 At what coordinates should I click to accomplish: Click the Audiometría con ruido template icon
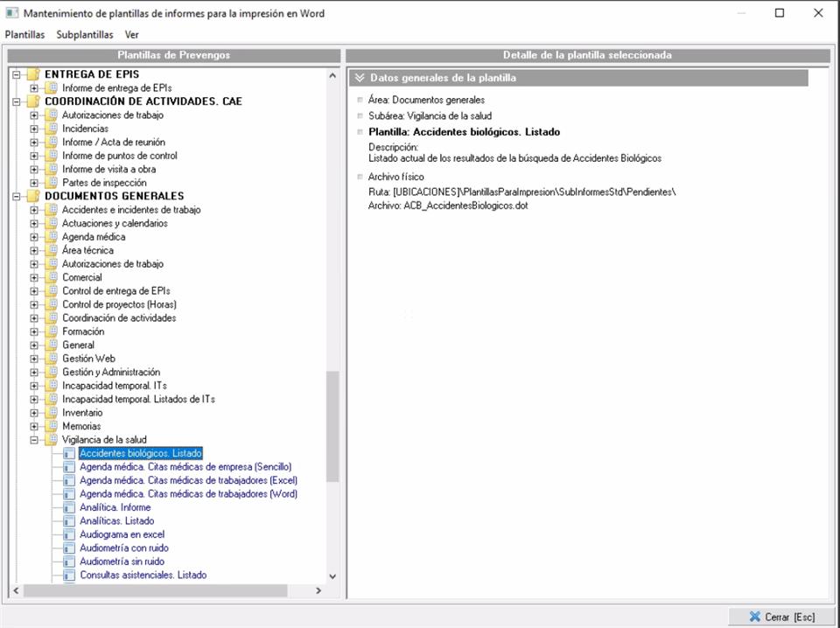pyautogui.click(x=69, y=548)
